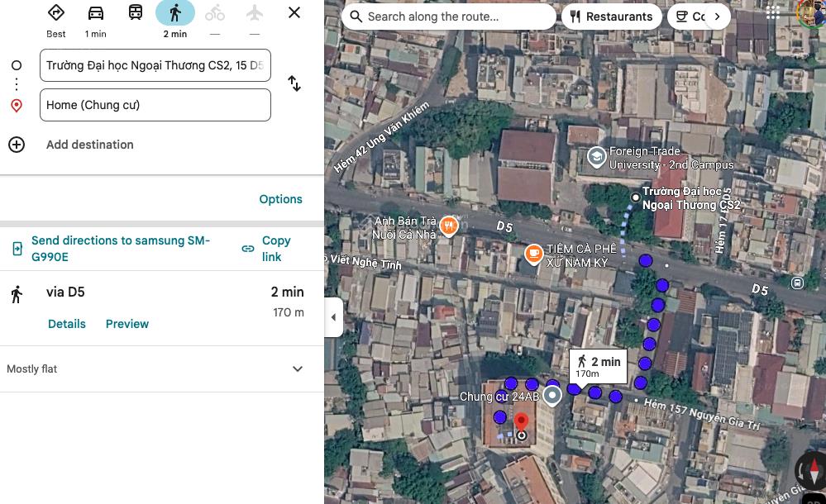The height and width of the screenshot is (504, 826).
Task: Click the 170 m distance text
Action: click(289, 312)
